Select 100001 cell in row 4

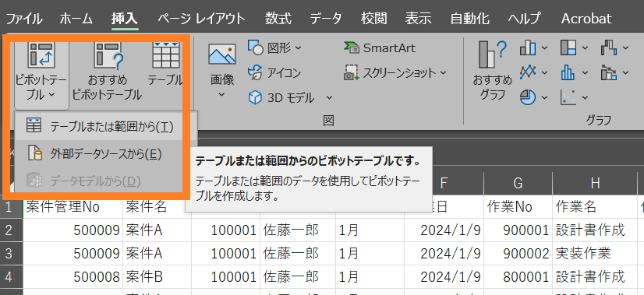pyautogui.click(x=225, y=276)
